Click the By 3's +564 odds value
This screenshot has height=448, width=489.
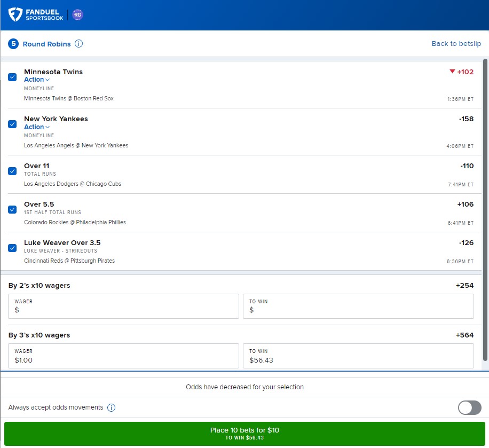point(464,335)
